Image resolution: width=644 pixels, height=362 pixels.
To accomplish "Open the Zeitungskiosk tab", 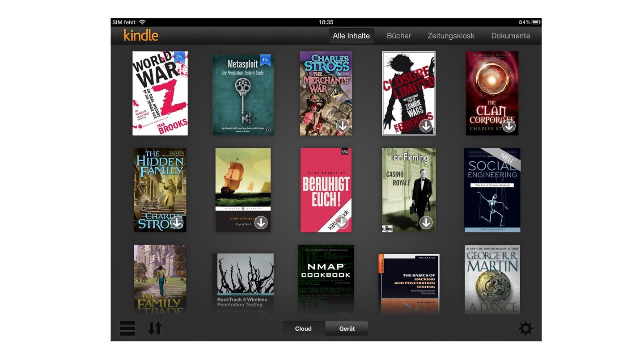I will point(451,36).
